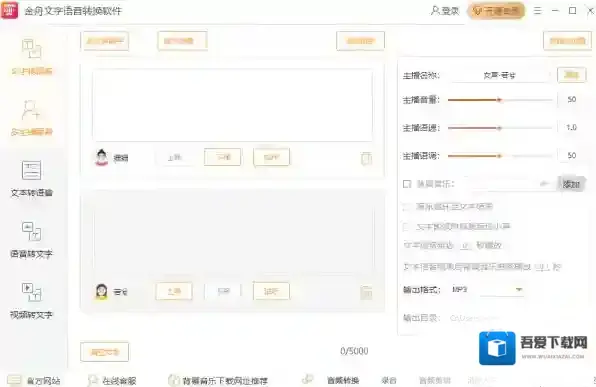The width and height of the screenshot is (596, 387).
Task: Open 语音转文字 in the sidebar
Action: click(32, 239)
